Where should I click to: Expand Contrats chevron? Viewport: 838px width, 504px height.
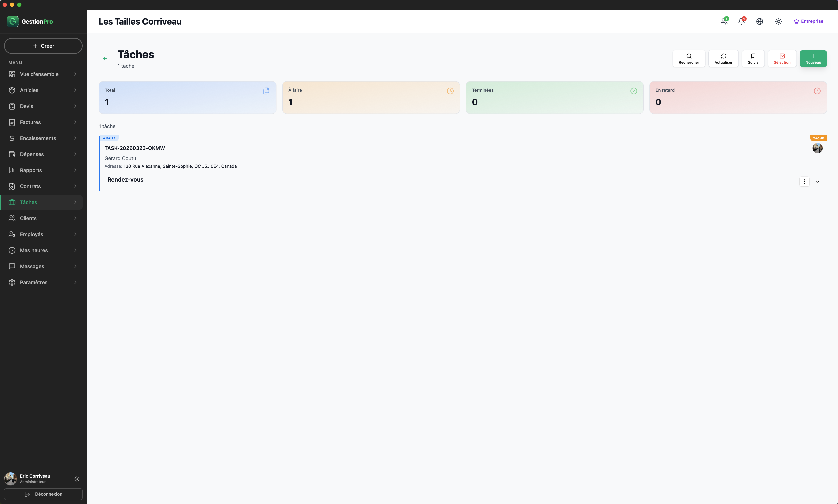[x=75, y=186]
